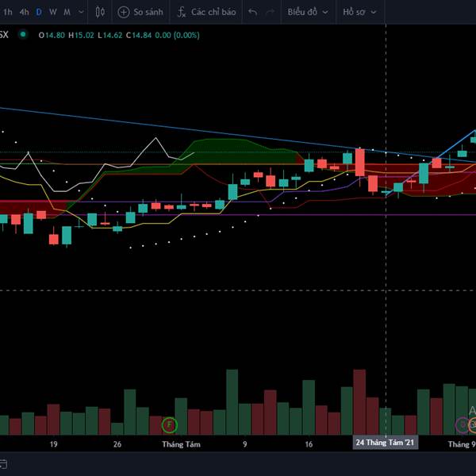Click the market status dot beside the symbol

click(23, 35)
